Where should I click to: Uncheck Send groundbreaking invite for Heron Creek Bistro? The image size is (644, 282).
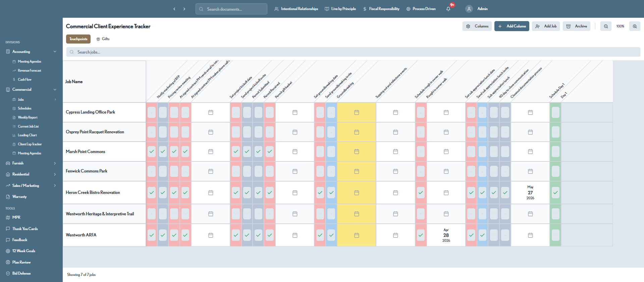pos(331,193)
